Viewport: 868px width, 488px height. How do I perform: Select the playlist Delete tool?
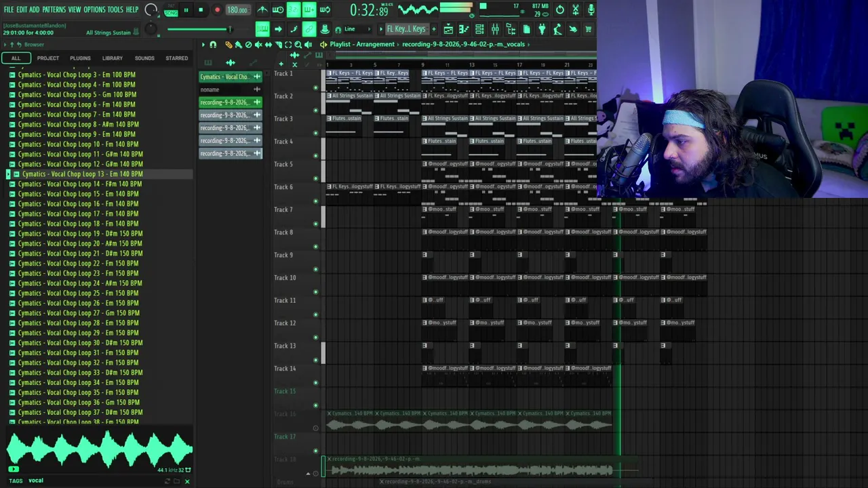click(248, 45)
